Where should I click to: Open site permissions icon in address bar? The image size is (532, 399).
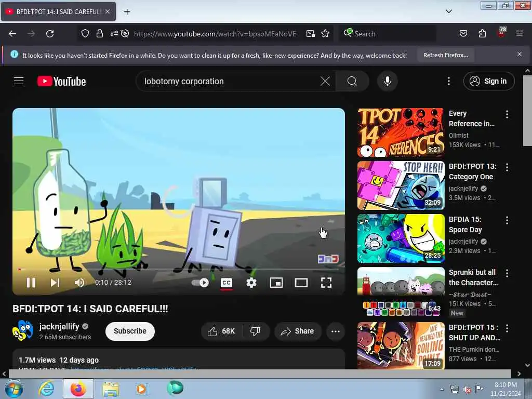pos(114,34)
